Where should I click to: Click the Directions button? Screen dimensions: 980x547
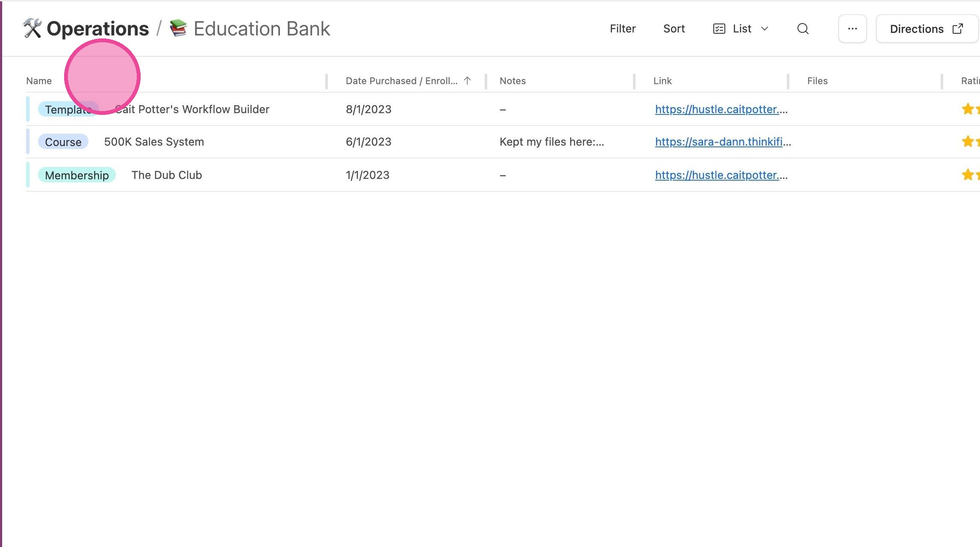(x=927, y=29)
